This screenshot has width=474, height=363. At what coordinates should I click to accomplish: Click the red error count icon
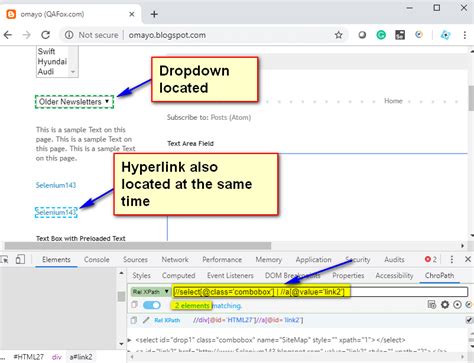[x=428, y=259]
